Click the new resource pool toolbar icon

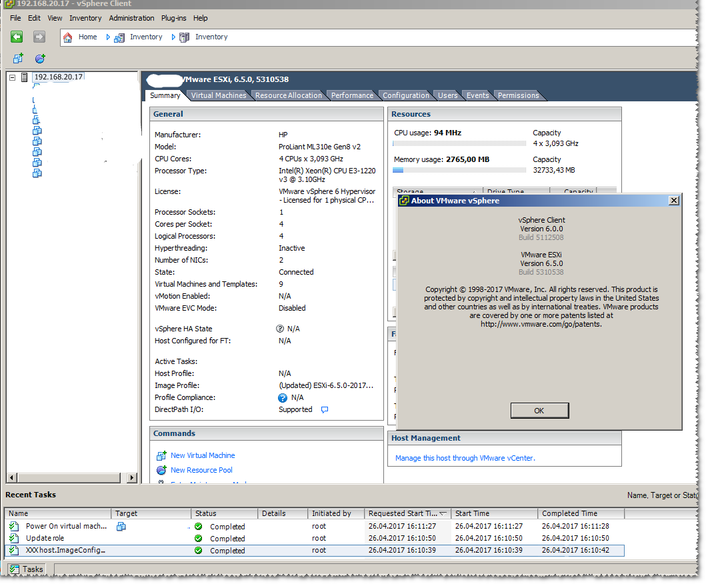(x=40, y=59)
